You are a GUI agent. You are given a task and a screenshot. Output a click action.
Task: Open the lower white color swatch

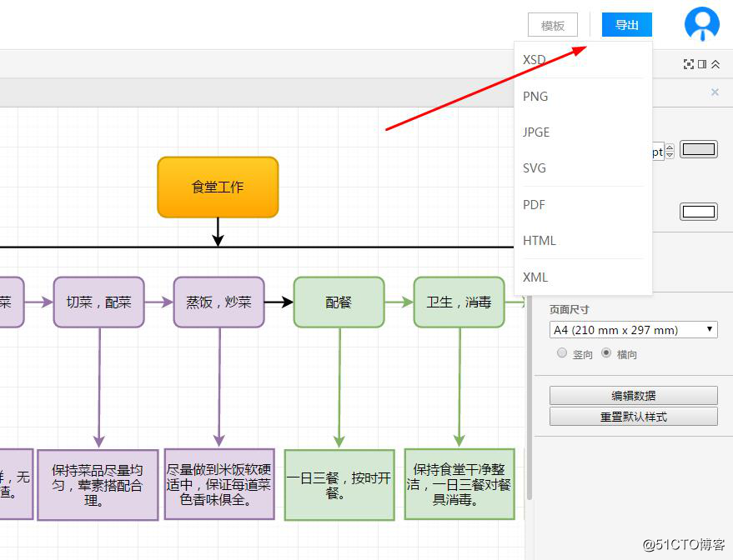699,212
